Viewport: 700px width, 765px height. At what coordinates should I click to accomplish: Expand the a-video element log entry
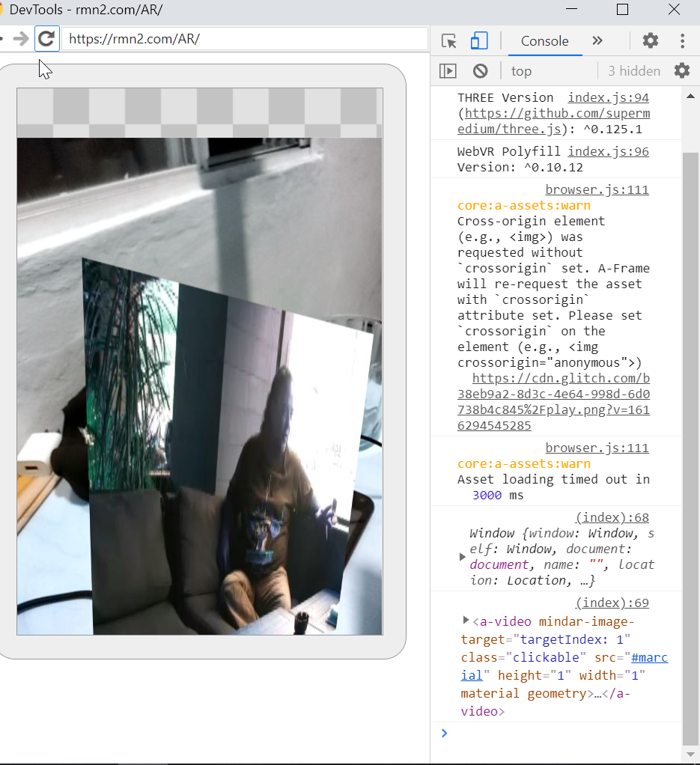465,621
